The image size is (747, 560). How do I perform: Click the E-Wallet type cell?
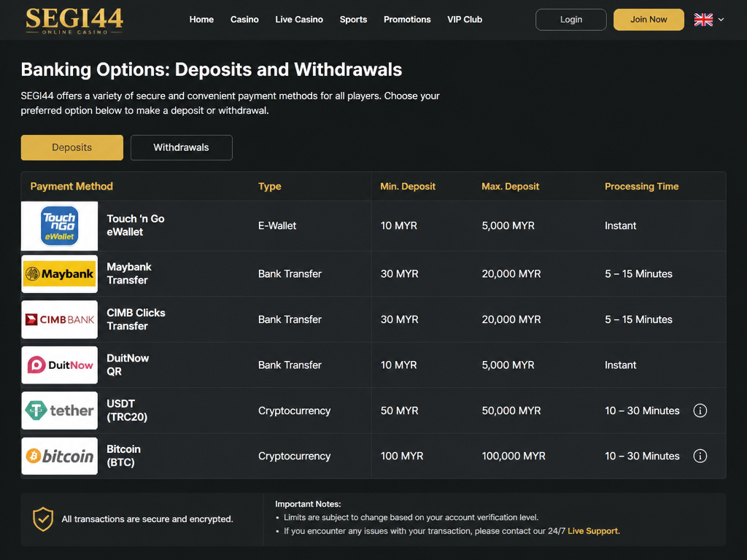(277, 226)
